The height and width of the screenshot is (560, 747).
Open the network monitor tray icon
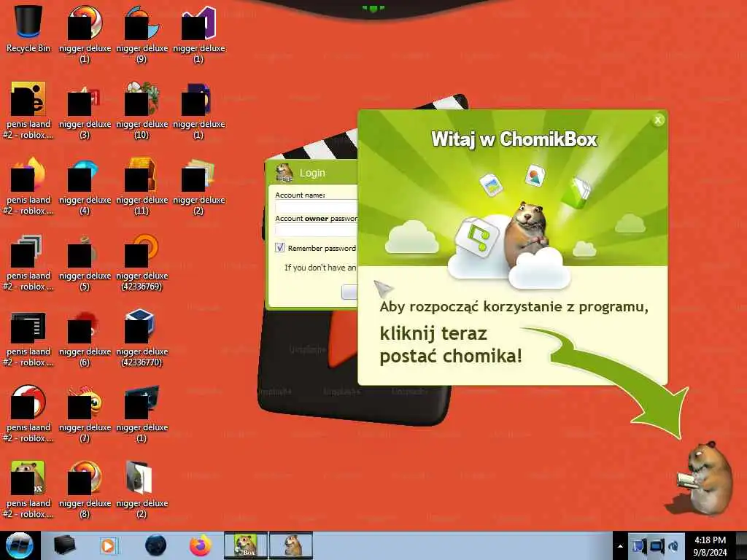coord(657,546)
